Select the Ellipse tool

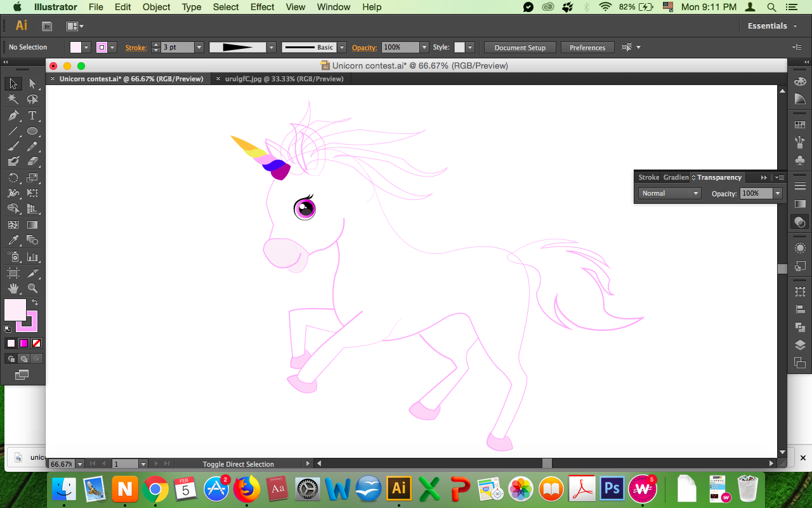click(32, 131)
